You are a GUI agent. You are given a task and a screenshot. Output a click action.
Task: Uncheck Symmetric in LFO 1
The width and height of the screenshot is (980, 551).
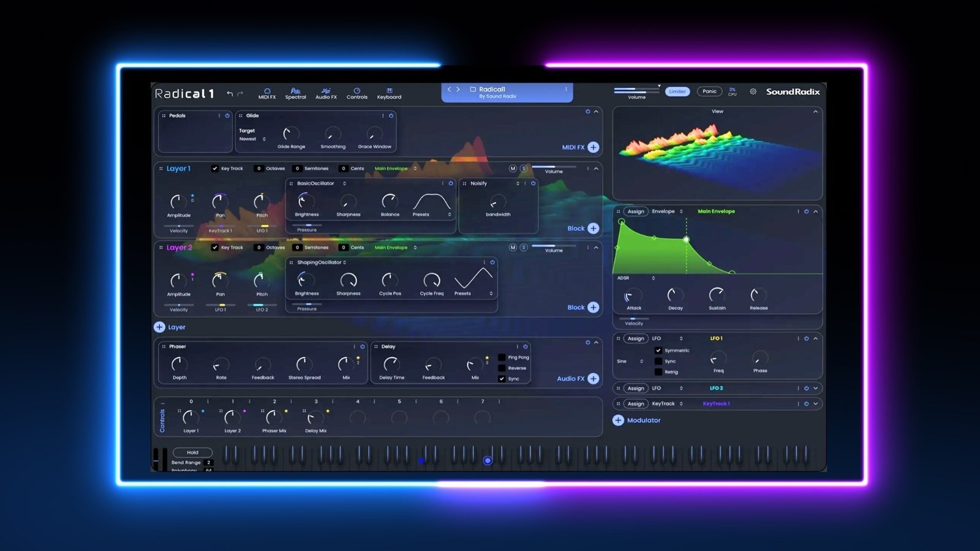[658, 351]
